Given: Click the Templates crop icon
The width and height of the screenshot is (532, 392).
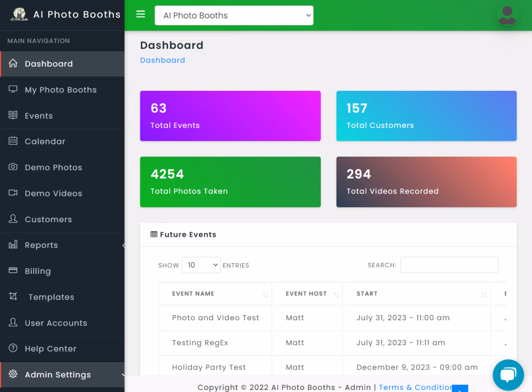Looking at the screenshot, I should point(13,296).
